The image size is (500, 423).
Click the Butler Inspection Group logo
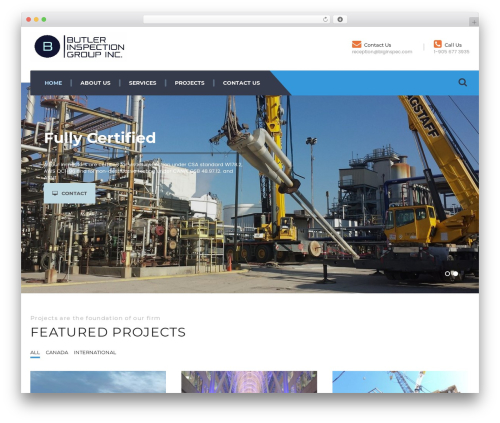point(79,47)
